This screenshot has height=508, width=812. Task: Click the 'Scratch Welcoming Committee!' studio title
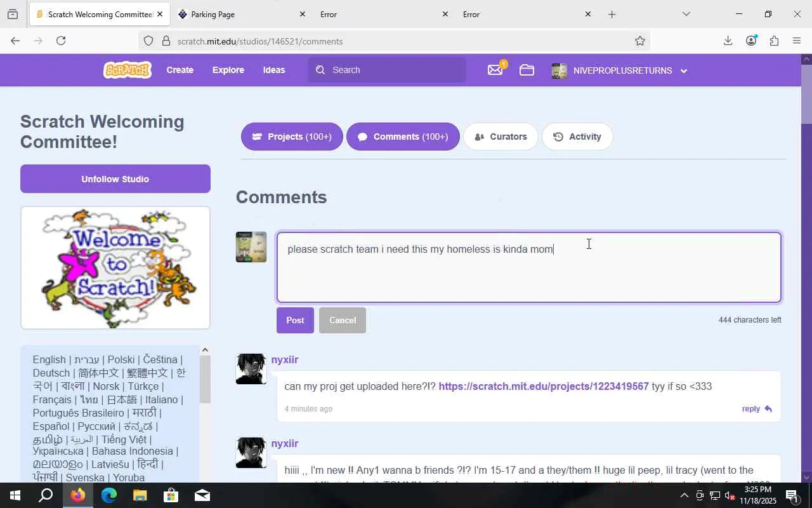pyautogui.click(x=102, y=131)
